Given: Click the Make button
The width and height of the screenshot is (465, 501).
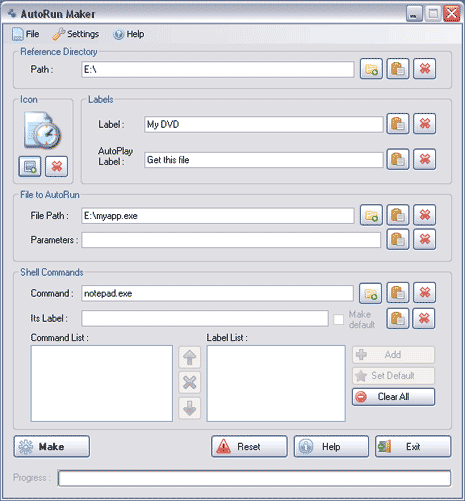Looking at the screenshot, I should [52, 446].
